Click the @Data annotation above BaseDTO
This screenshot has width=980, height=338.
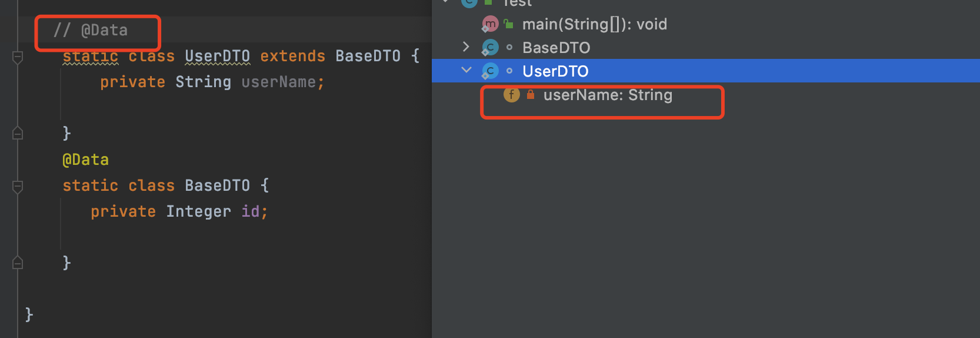86,160
